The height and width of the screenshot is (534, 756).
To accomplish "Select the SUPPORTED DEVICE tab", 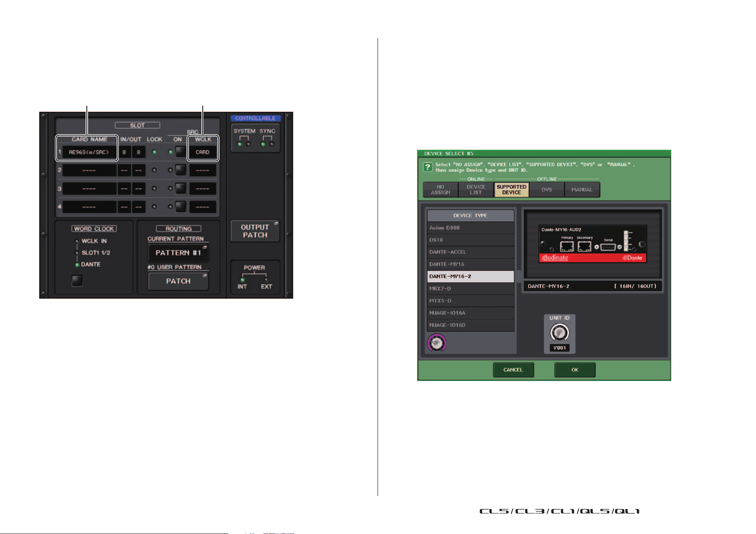I will (x=511, y=190).
